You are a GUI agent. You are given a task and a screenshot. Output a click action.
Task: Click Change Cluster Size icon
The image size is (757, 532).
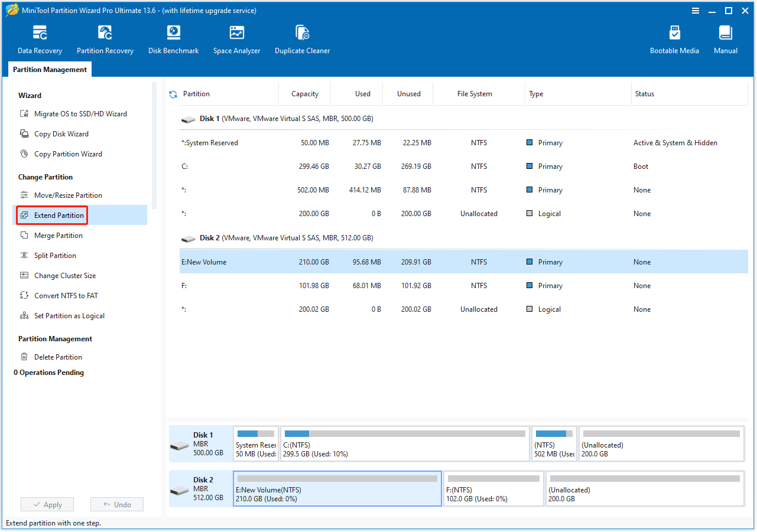coord(24,276)
